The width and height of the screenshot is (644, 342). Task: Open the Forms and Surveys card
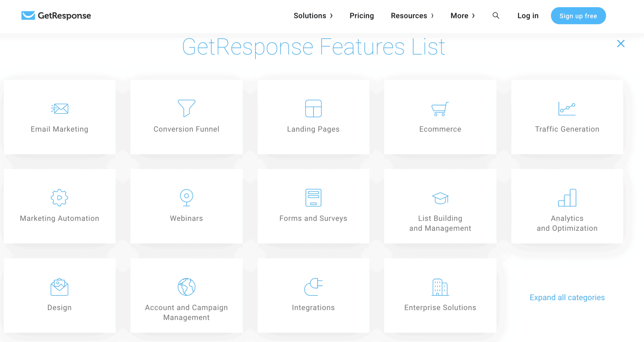[313, 206]
